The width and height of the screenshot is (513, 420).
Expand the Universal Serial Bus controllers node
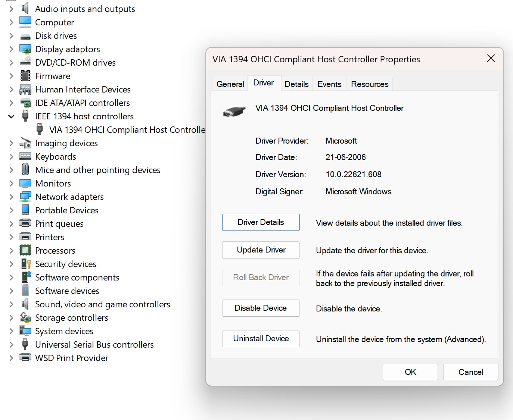coord(11,345)
